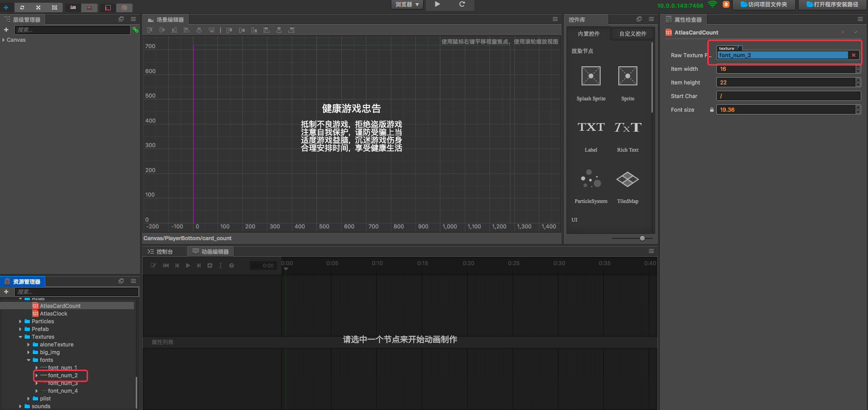
Task: Click the 访问项目文件夹 button
Action: (x=764, y=5)
